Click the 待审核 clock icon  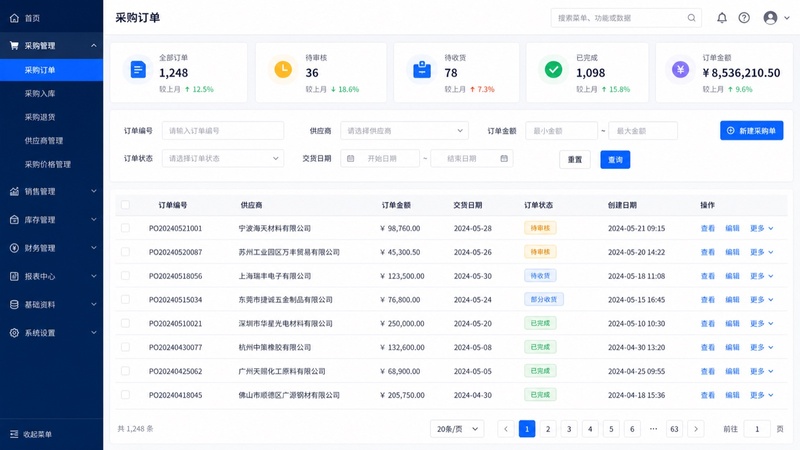[283, 69]
